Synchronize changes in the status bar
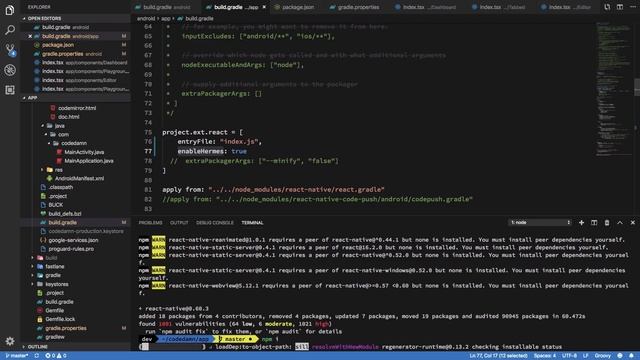640x360 pixels. tap(37, 356)
